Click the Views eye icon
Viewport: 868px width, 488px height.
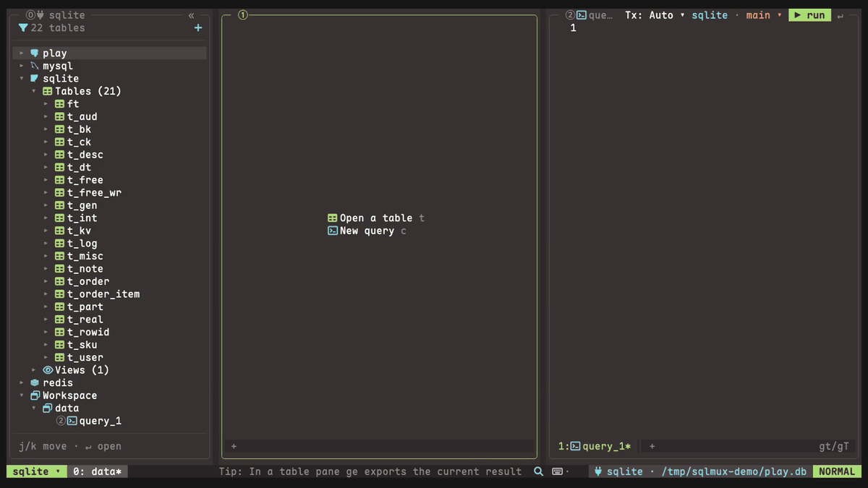(x=48, y=370)
